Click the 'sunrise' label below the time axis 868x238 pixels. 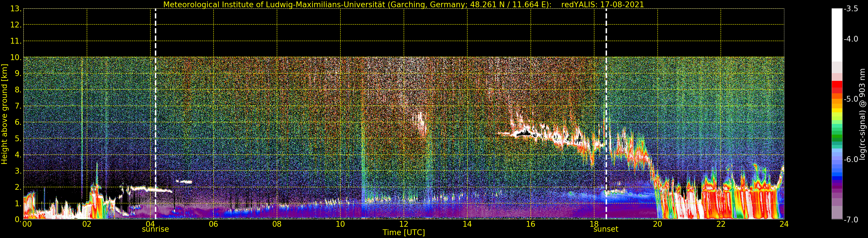pos(155,229)
